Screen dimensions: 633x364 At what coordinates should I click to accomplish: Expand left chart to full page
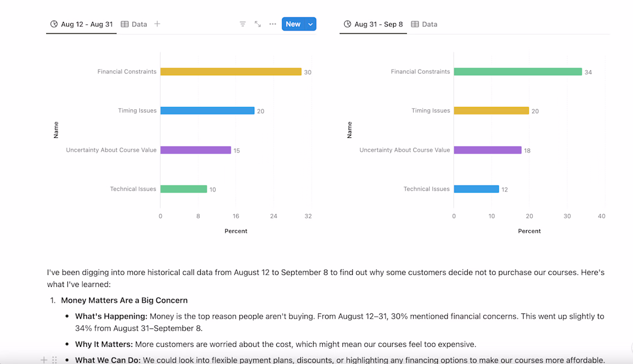point(258,24)
